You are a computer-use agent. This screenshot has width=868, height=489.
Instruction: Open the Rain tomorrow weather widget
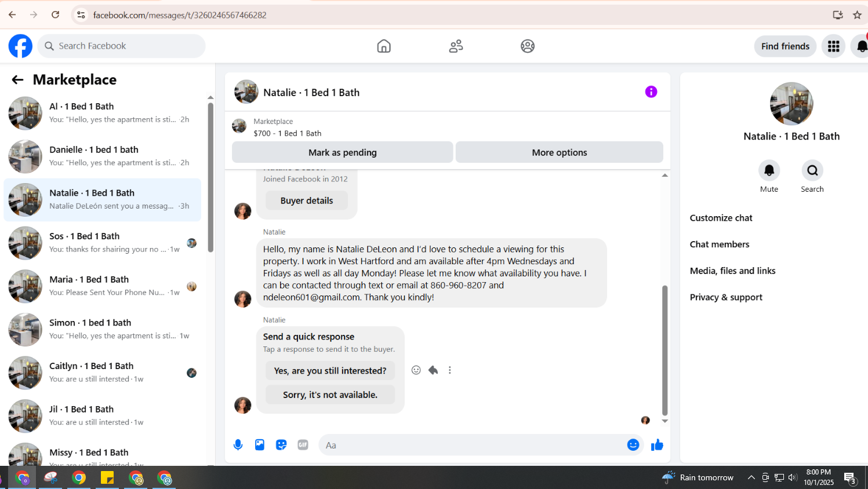(698, 477)
